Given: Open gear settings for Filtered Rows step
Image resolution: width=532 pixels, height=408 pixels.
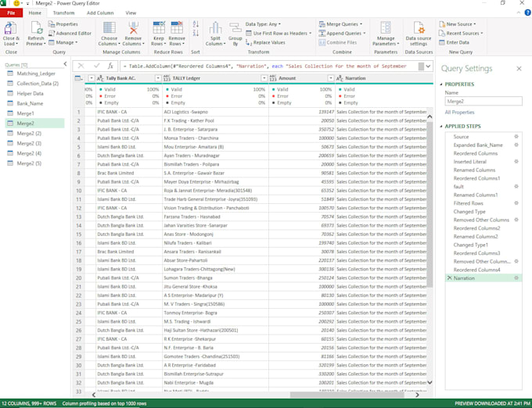Looking at the screenshot, I should point(516,203).
